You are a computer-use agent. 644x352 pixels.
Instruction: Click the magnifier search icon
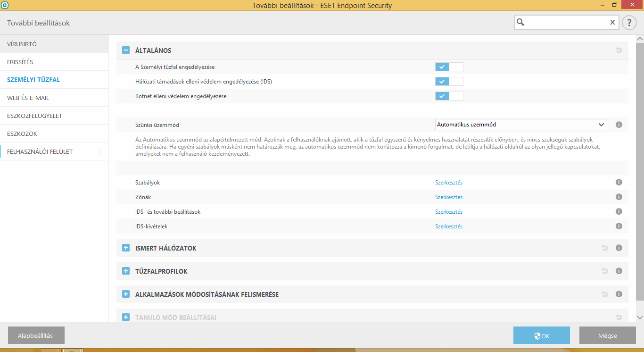pos(520,22)
